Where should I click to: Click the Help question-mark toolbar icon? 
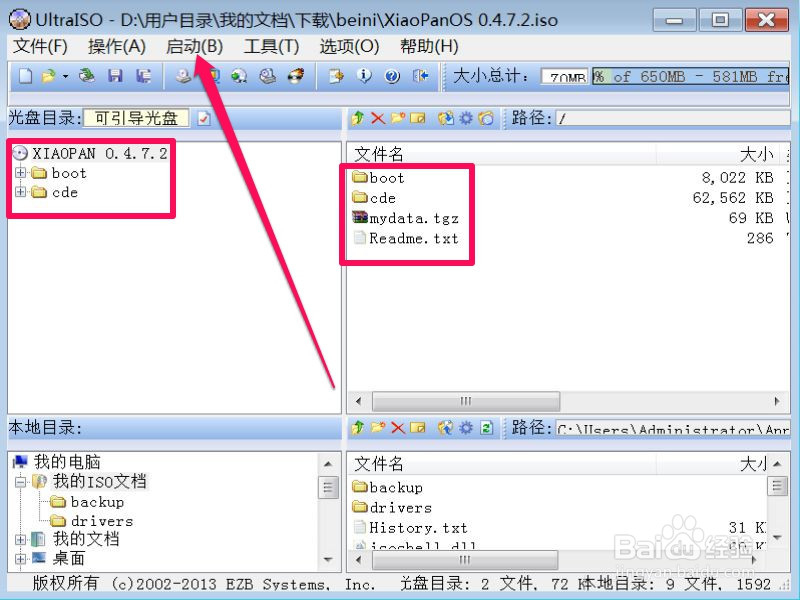pyautogui.click(x=392, y=77)
